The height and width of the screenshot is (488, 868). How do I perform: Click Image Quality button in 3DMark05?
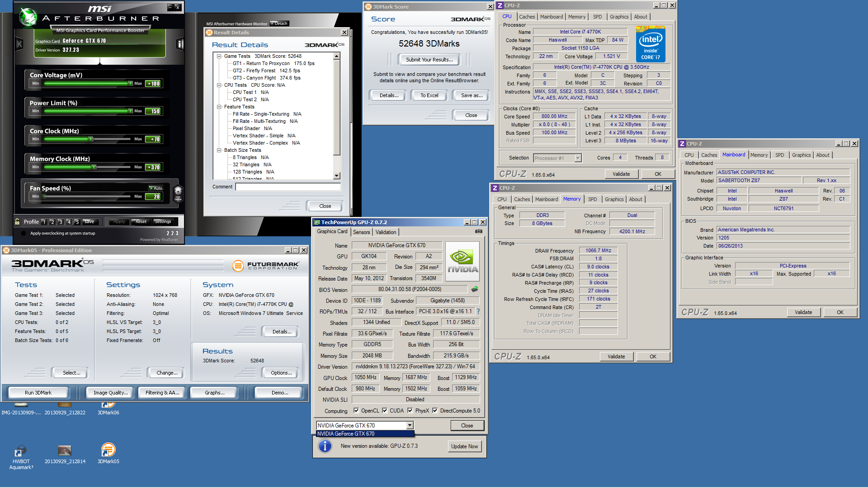[110, 393]
